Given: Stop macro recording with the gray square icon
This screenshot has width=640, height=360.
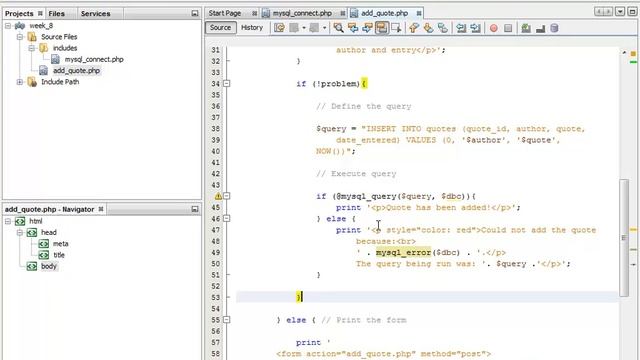Looking at the screenshot, I should (508, 28).
